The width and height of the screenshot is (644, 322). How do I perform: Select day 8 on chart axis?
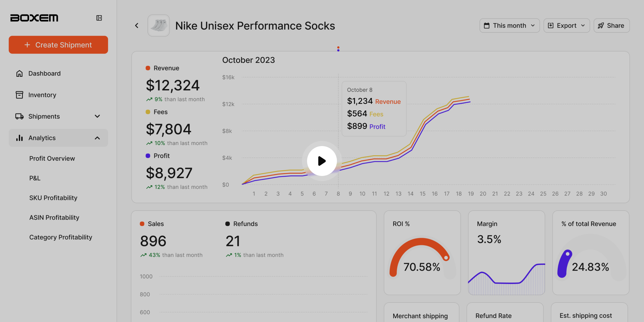(338, 194)
